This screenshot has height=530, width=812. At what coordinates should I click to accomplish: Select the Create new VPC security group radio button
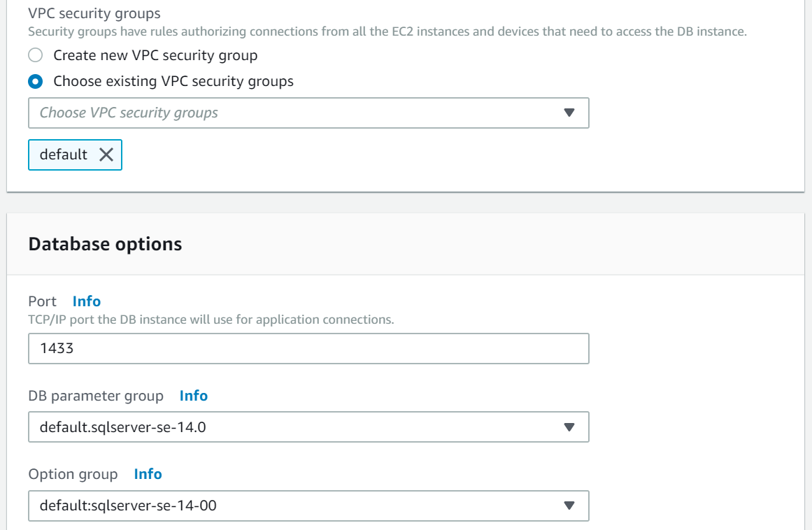35,55
